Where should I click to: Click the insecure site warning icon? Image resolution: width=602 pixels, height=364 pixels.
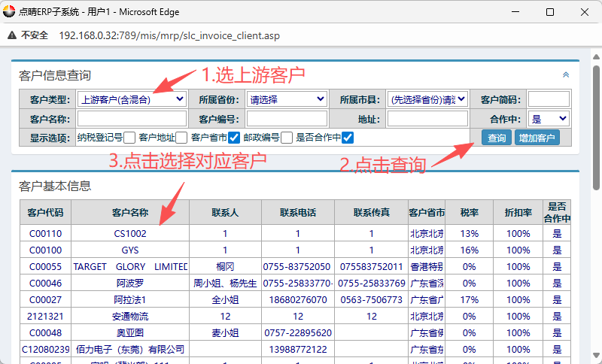(x=13, y=35)
